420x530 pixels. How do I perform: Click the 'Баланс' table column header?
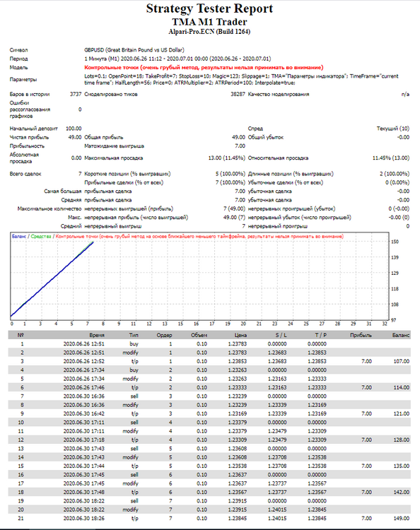[x=401, y=335]
